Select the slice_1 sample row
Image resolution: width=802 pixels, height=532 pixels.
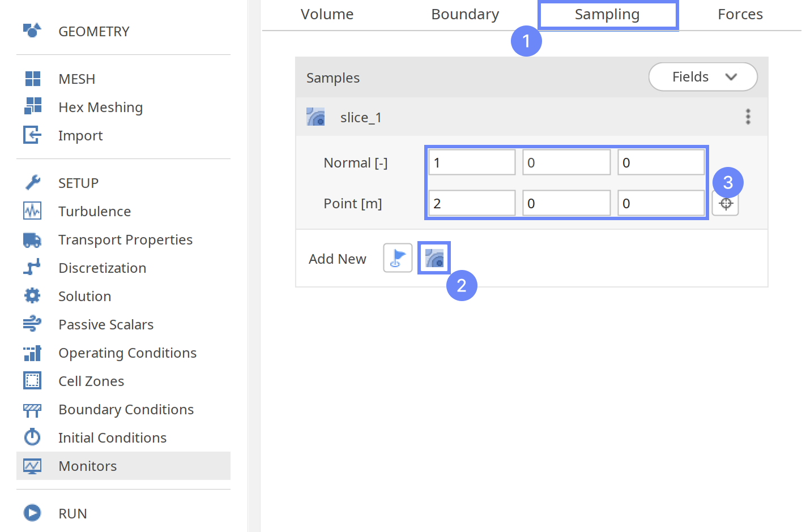pos(361,118)
